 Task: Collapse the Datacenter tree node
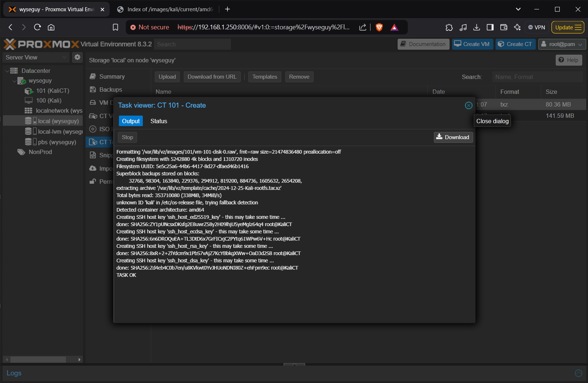coord(7,71)
